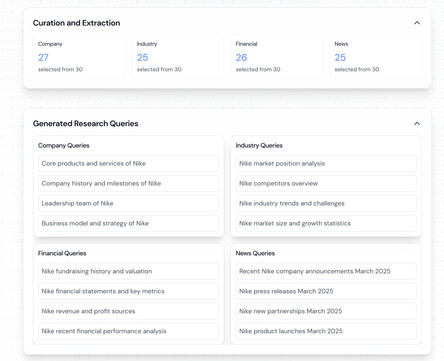This screenshot has width=444, height=361.
Task: Select 'Nike industry trends and challenges' query
Action: pos(326,203)
